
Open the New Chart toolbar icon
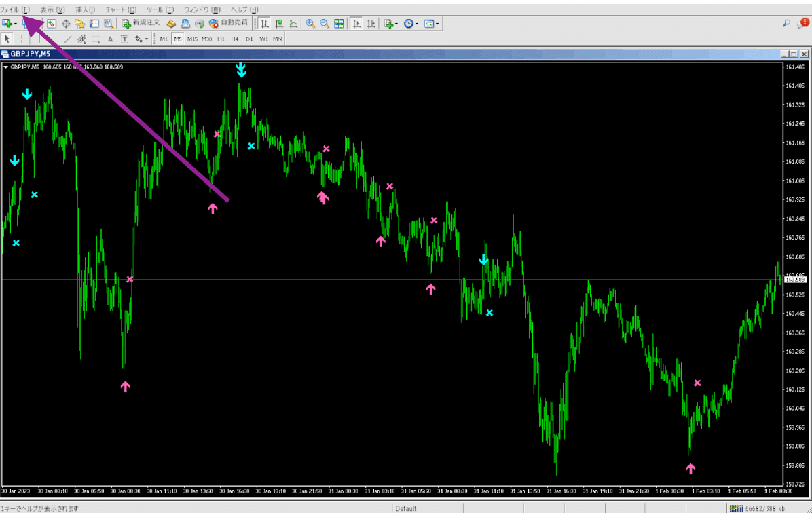coord(7,23)
